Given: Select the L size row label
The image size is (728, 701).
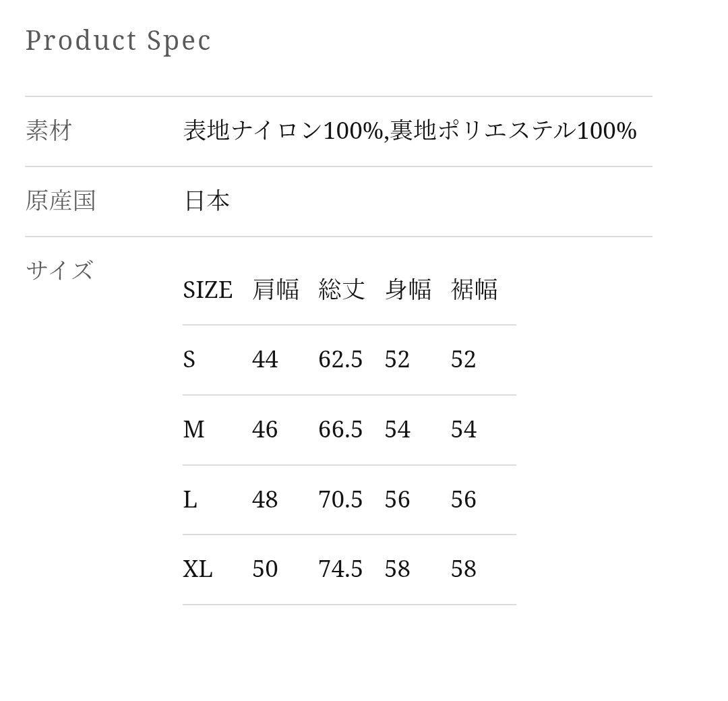Looking at the screenshot, I should pos(189,499).
